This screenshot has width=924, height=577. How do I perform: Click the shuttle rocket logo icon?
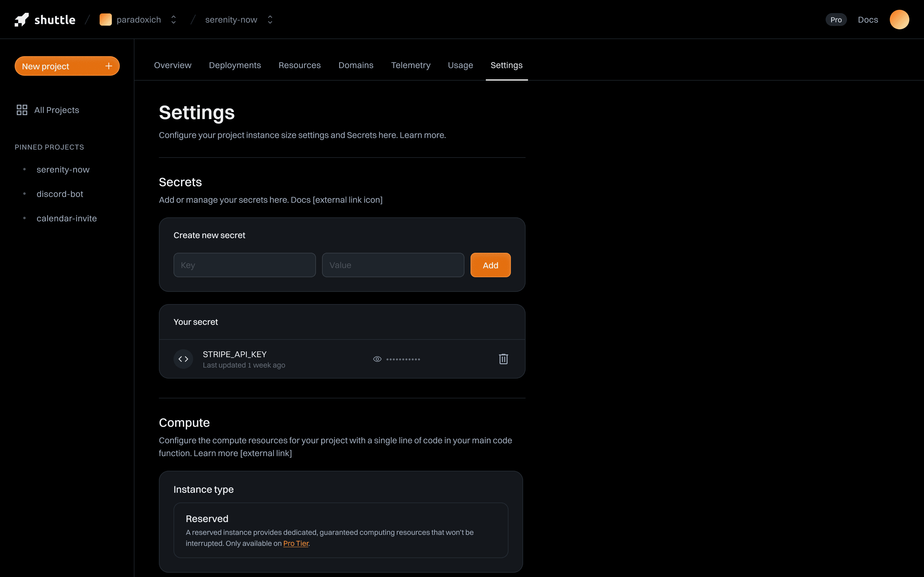(x=22, y=20)
